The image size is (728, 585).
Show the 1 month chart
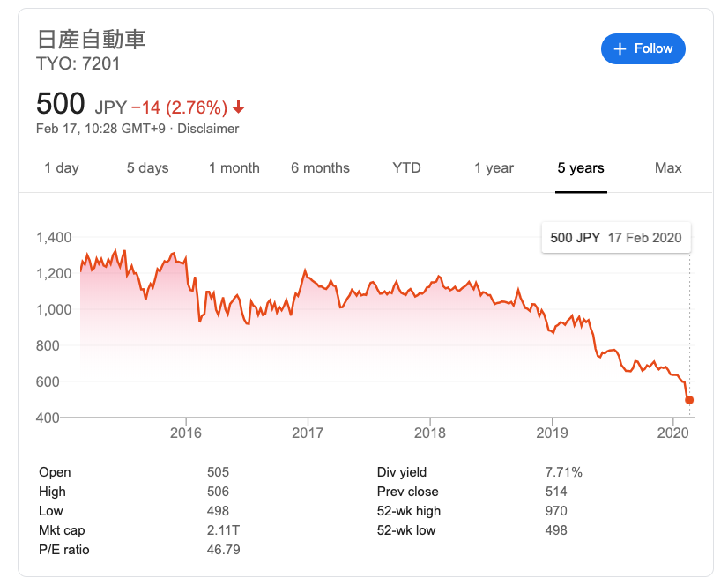point(234,168)
